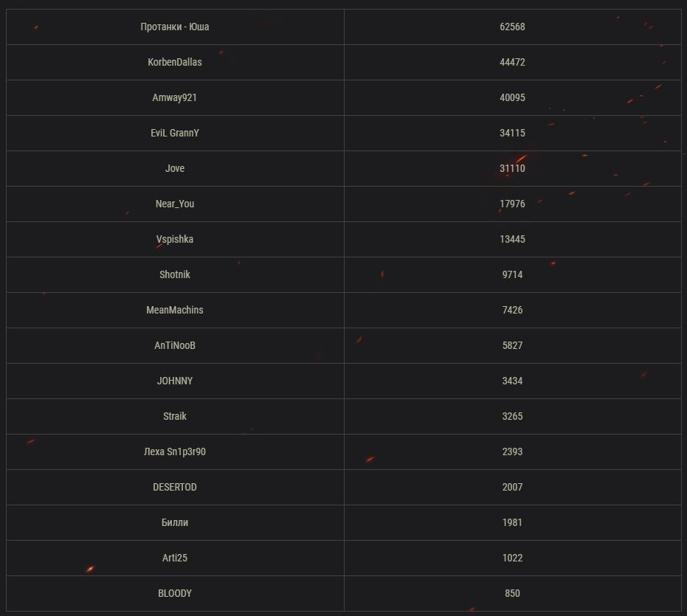Viewport: 687px width, 616px height.
Task: Click the AnTiNooB name
Action: tap(175, 346)
